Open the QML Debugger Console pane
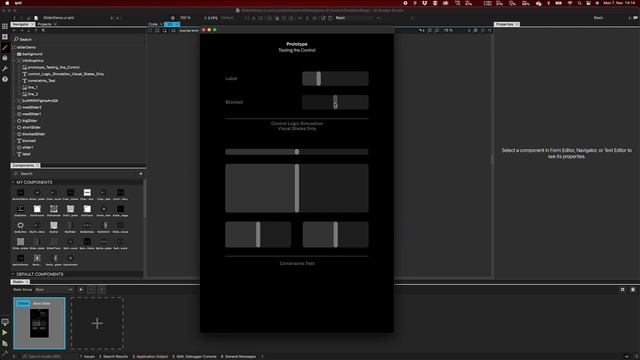 [x=194, y=356]
